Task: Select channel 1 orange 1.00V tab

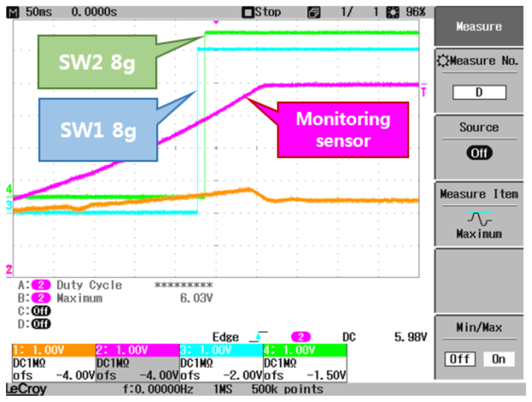Action: pyautogui.click(x=54, y=350)
